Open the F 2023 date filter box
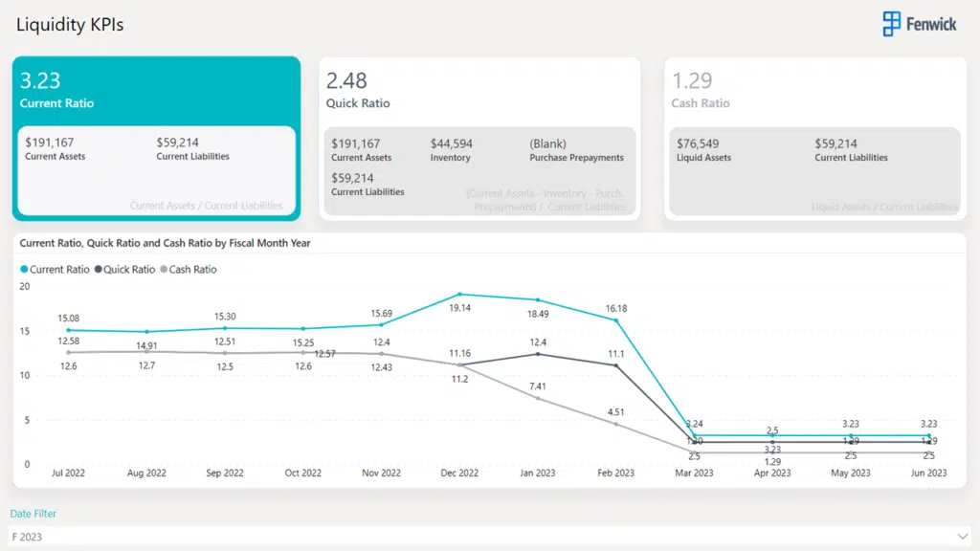Viewport: 980px width, 551px height. click(x=479, y=537)
